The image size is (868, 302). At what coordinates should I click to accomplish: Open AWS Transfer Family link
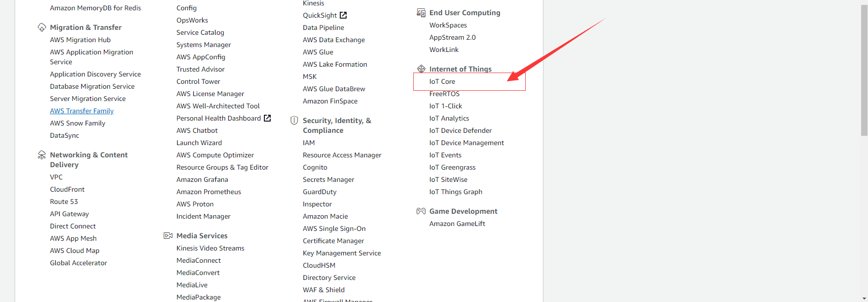(82, 111)
